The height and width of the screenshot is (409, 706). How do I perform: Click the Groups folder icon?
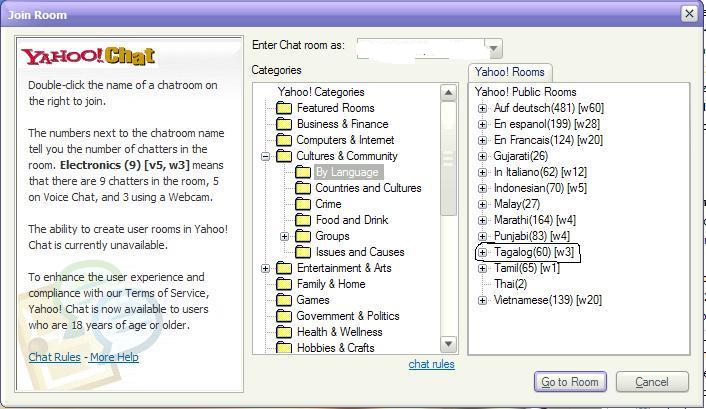coord(303,236)
